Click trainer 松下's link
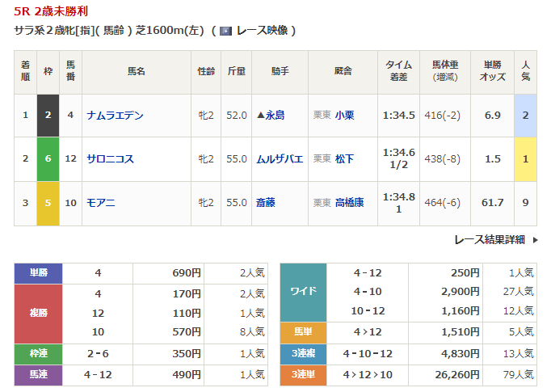 (x=345, y=159)
